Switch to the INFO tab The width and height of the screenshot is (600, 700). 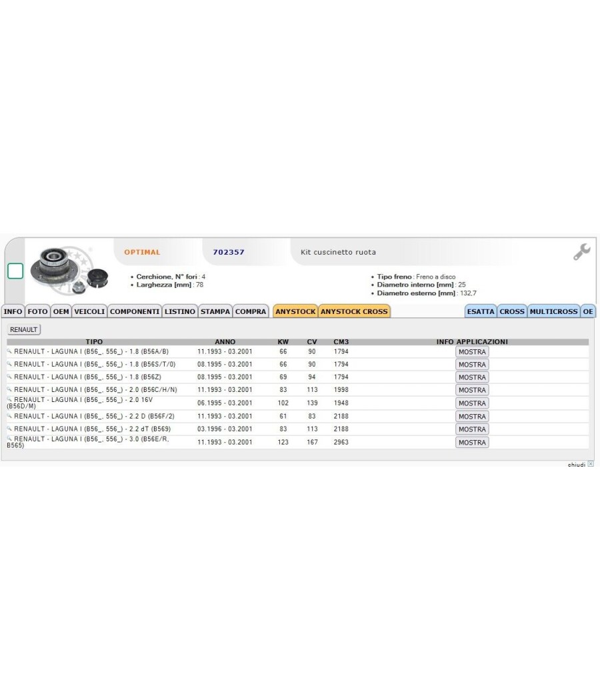click(x=13, y=311)
